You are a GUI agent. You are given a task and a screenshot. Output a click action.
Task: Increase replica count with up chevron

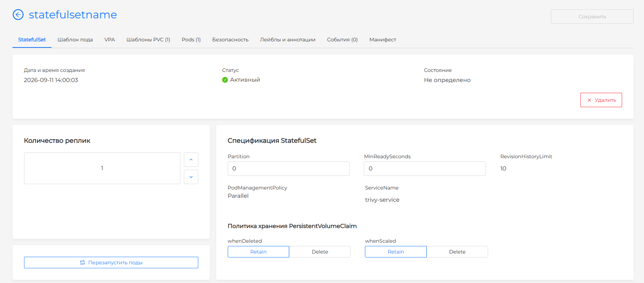pyautogui.click(x=191, y=160)
